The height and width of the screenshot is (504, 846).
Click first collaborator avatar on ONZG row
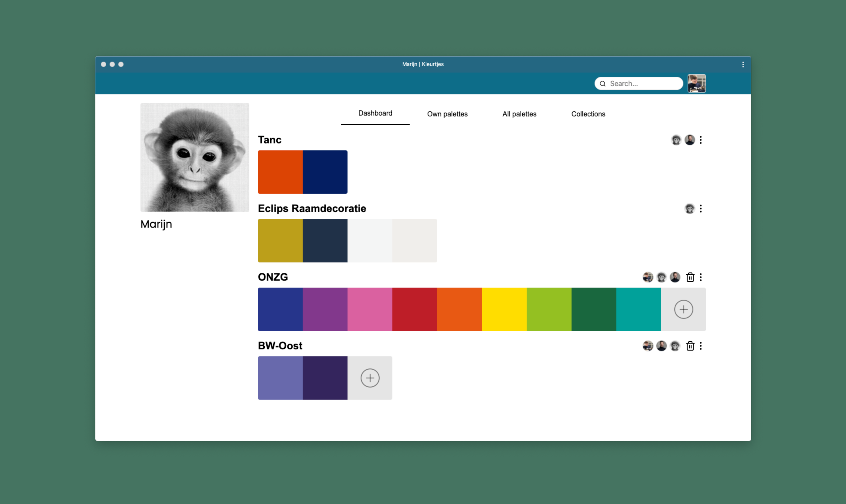click(648, 277)
